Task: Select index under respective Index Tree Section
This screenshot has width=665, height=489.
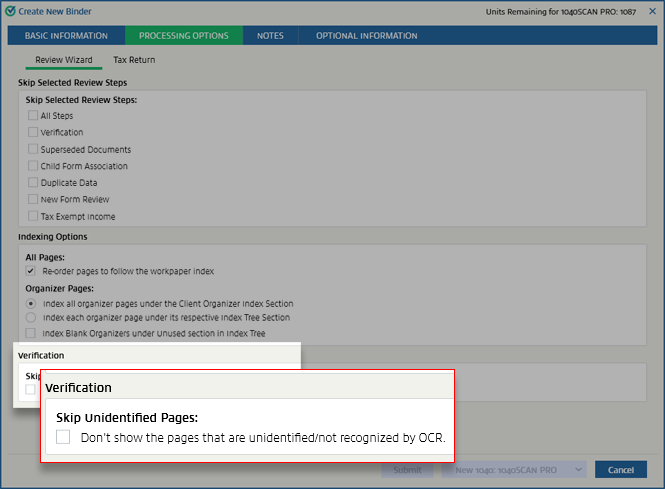Action: click(32, 317)
